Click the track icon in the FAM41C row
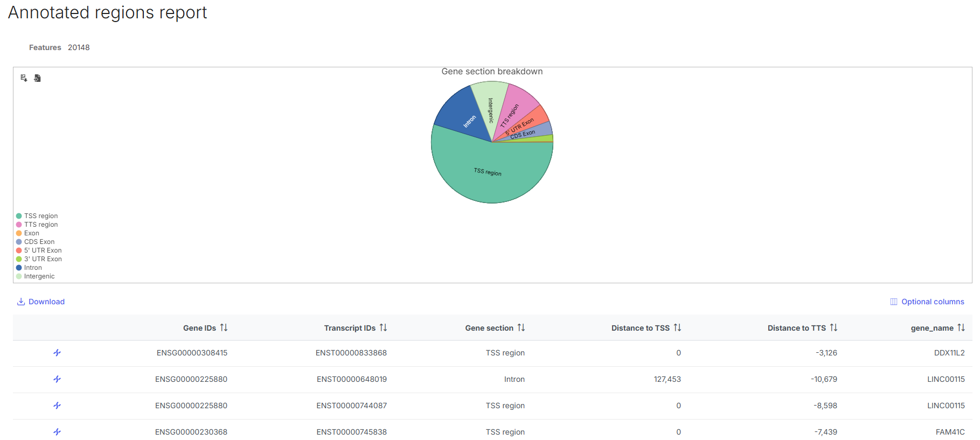The image size is (980, 440). [x=57, y=432]
